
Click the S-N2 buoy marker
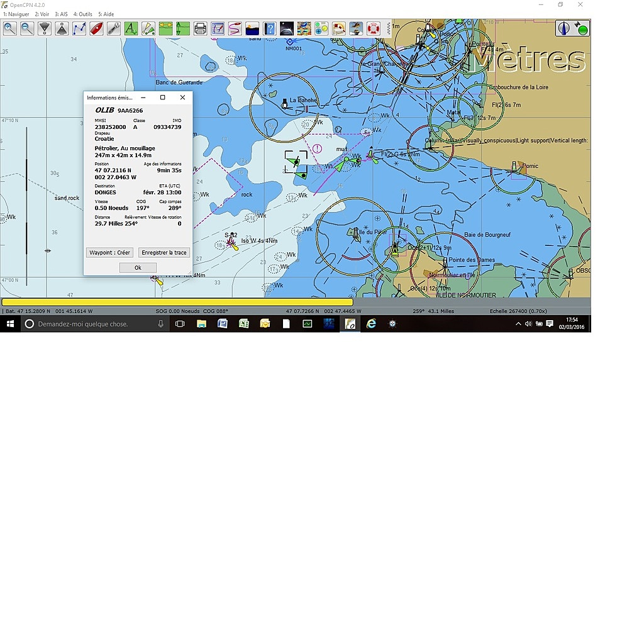point(232,242)
